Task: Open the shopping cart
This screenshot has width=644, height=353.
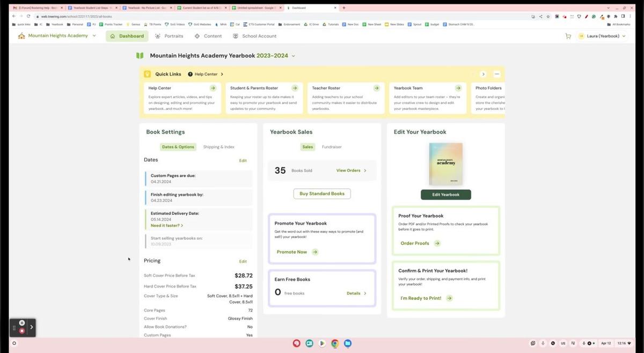Action: tap(568, 36)
